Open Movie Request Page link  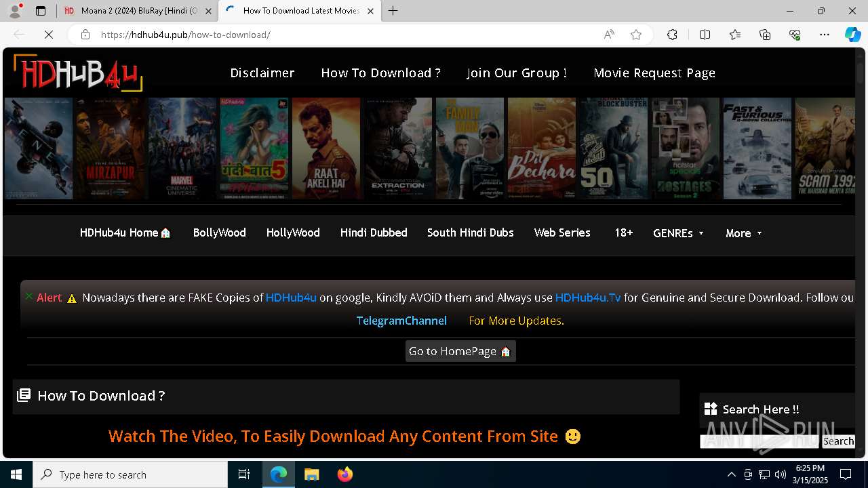click(x=654, y=73)
